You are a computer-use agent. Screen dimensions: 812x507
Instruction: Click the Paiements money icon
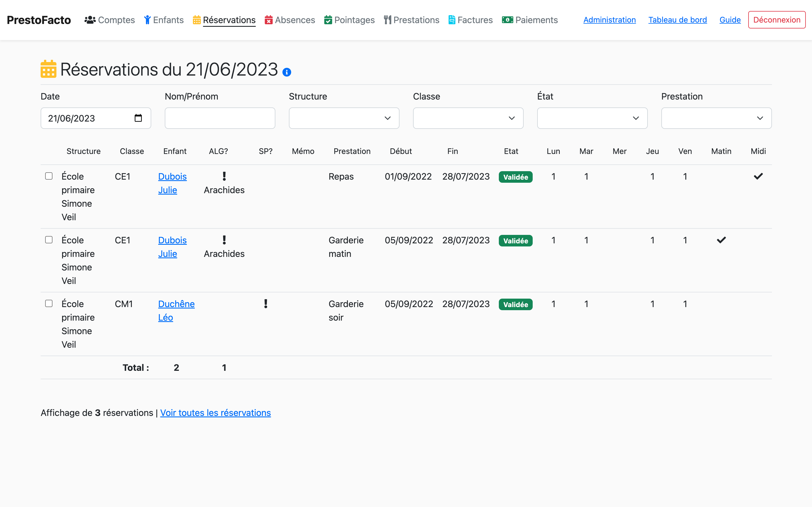point(507,20)
